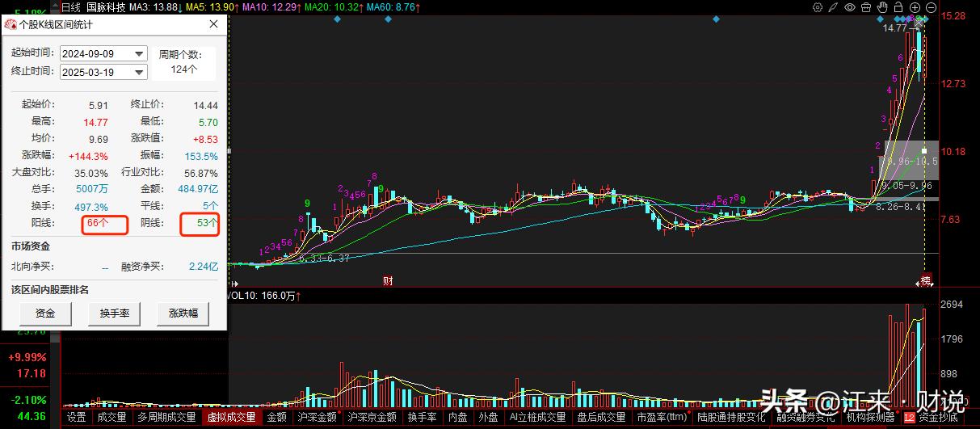Switch to the 内盘 tab
980x429 pixels.
pos(457,418)
